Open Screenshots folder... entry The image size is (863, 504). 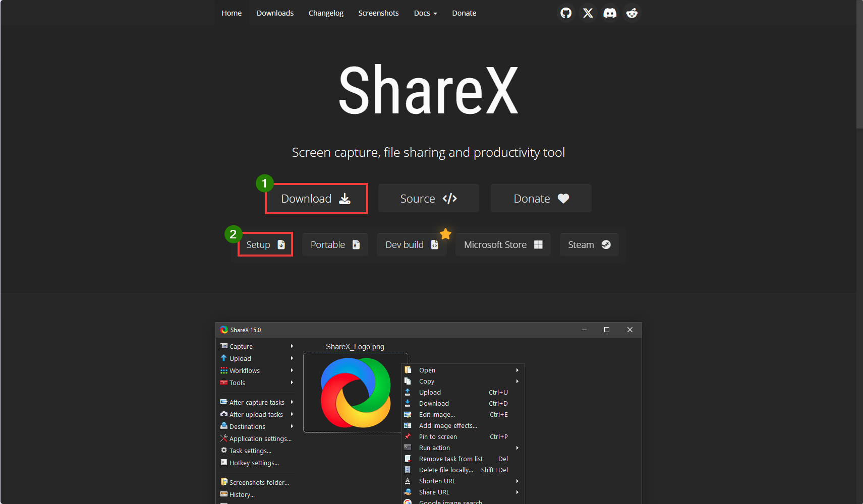tap(257, 482)
